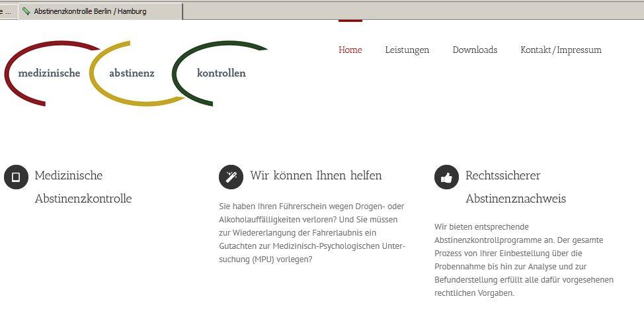
Task: Navigate to Kontakt/Impressum
Action: click(561, 50)
